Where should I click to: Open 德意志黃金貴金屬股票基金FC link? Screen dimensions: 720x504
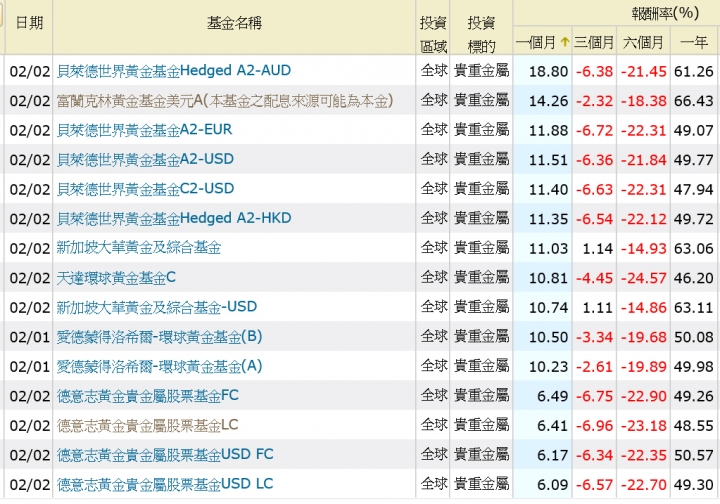[x=147, y=395]
